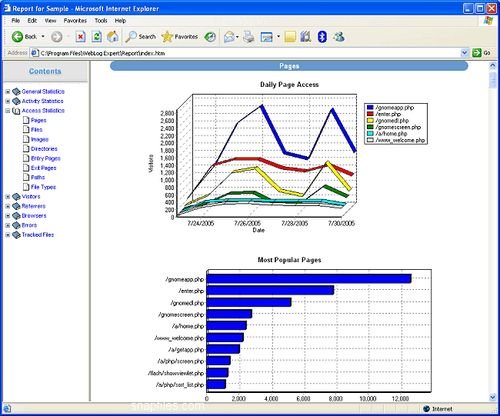
Task: Open the address bar dropdown
Action: pos(464,53)
